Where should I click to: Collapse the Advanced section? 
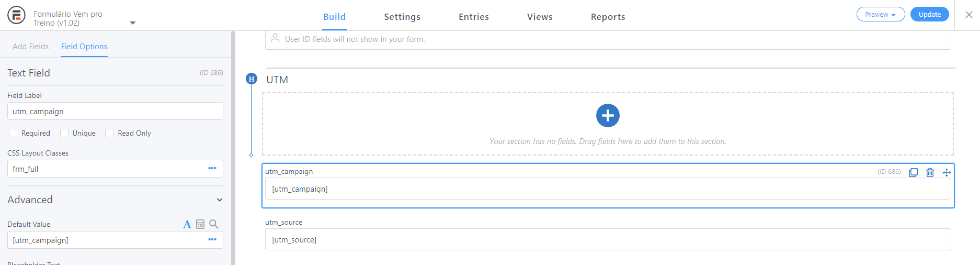(220, 200)
